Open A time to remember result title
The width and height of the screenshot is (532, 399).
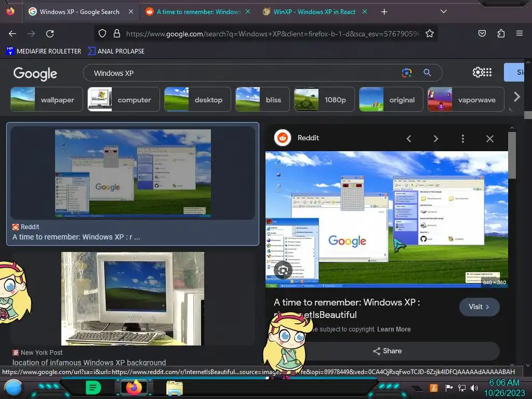point(76,237)
